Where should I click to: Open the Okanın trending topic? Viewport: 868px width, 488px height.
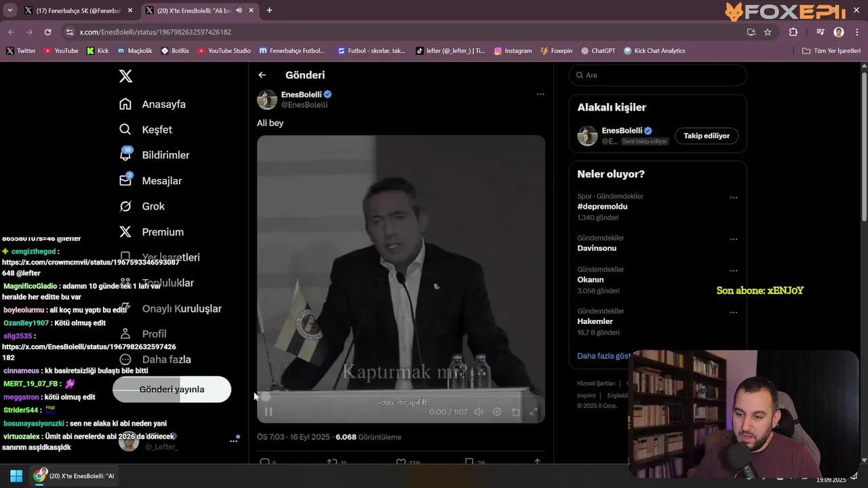pyautogui.click(x=590, y=280)
